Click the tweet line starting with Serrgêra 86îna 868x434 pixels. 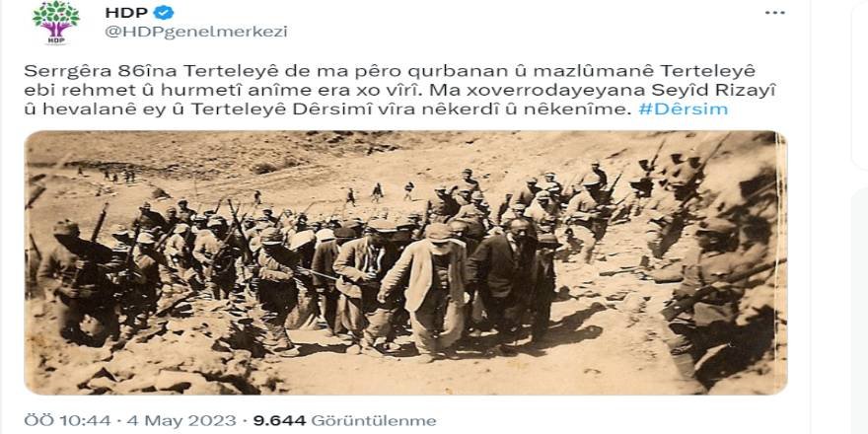[x=390, y=71]
